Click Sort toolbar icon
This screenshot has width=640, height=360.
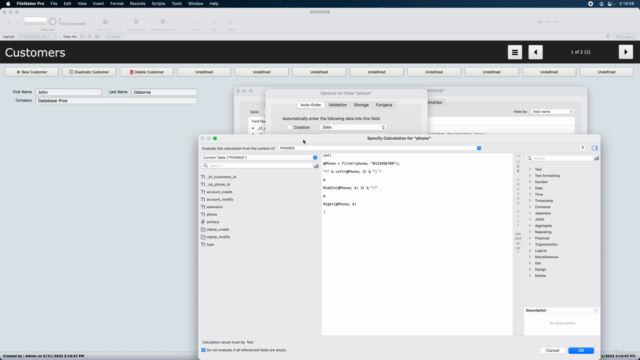point(215,22)
